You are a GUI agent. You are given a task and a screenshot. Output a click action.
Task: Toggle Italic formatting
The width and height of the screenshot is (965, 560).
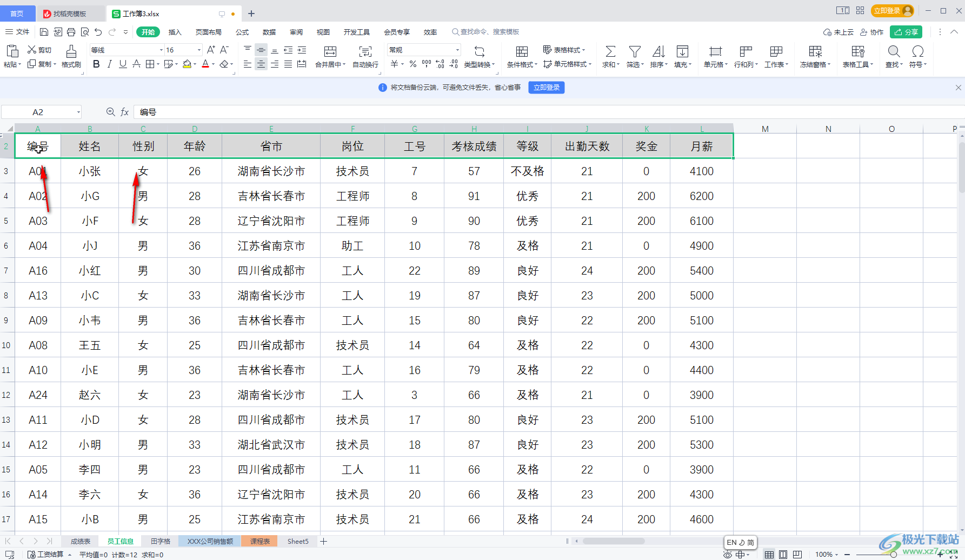pos(110,64)
